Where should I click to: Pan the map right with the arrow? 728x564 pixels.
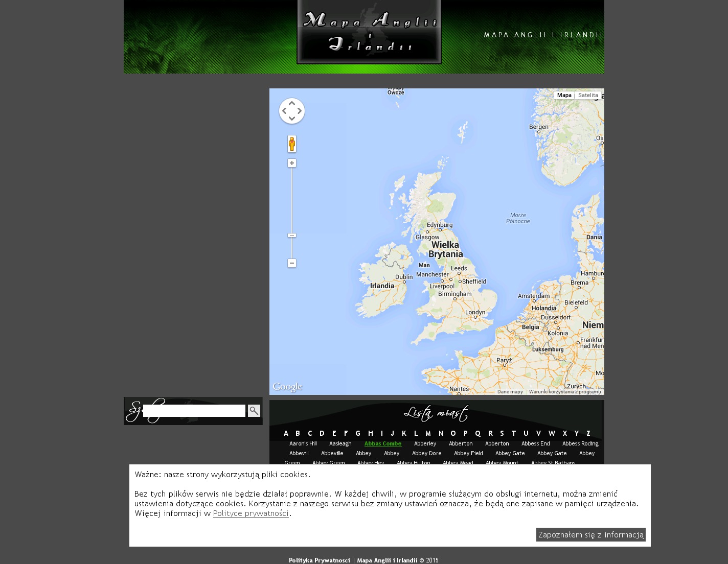[x=300, y=111]
